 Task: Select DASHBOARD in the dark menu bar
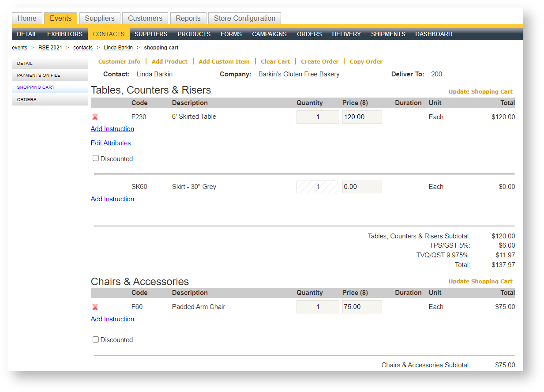tap(433, 34)
